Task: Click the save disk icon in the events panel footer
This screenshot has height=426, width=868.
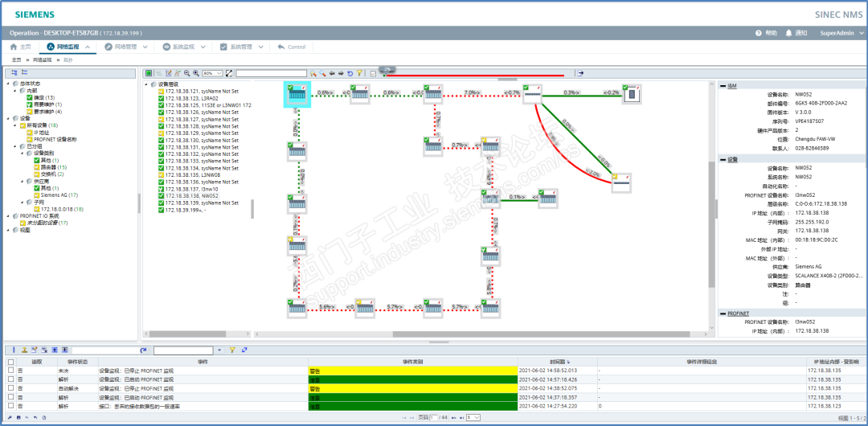Action: (18, 417)
